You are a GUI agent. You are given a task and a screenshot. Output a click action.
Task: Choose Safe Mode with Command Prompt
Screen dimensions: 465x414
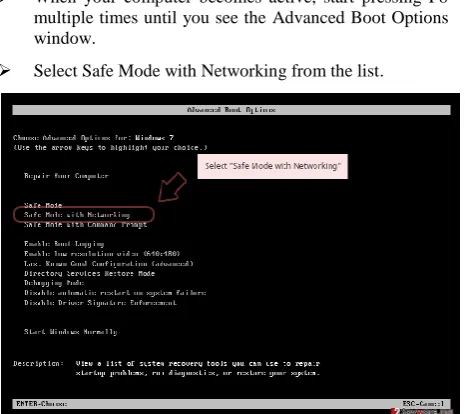[x=85, y=224]
